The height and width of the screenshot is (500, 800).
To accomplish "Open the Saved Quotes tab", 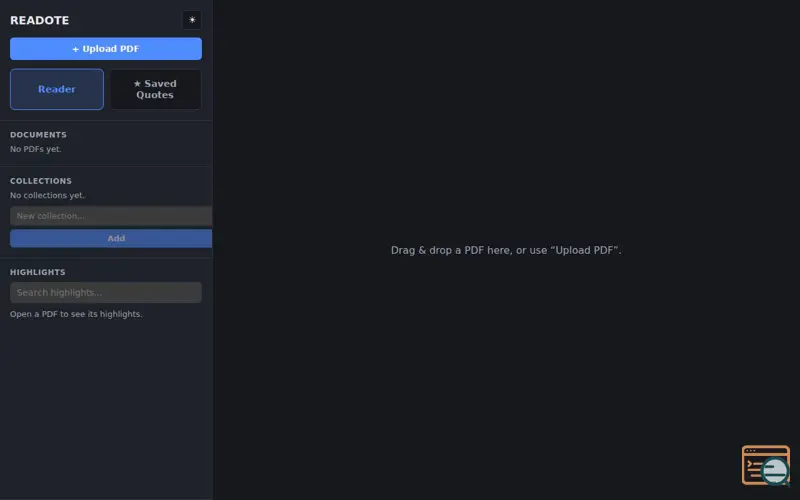I will click(156, 89).
